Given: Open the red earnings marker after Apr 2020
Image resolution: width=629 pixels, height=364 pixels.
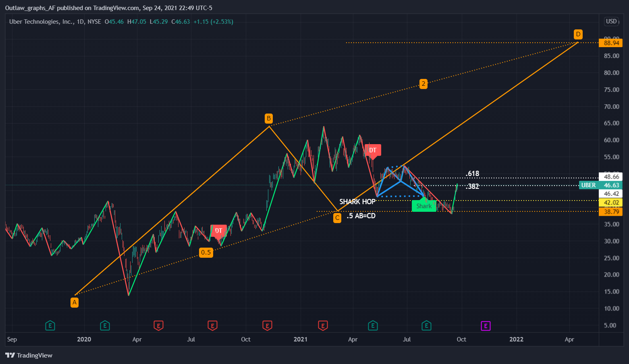Looking at the screenshot, I should [x=158, y=325].
